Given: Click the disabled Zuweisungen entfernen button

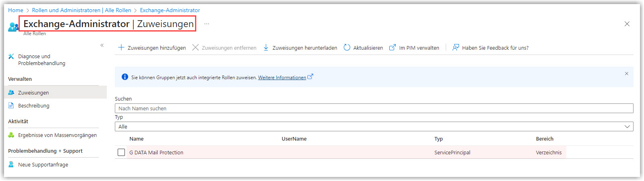Looking at the screenshot, I should pyautogui.click(x=224, y=48).
